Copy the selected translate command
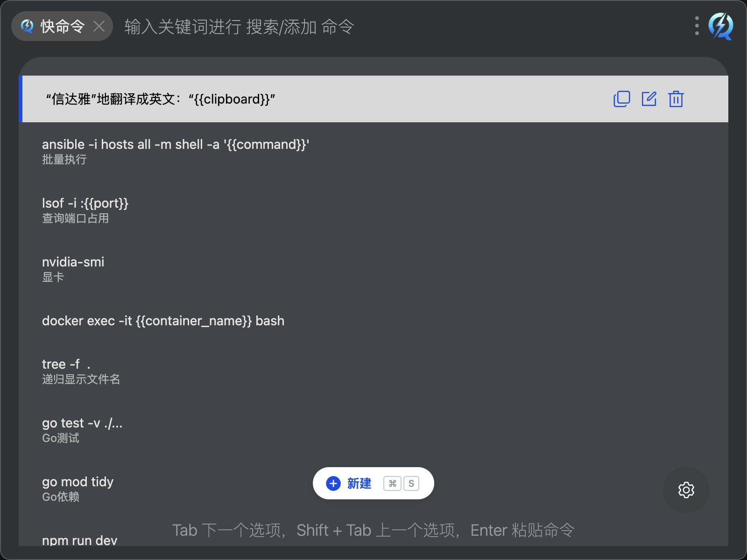This screenshot has width=747, height=560. (621, 99)
